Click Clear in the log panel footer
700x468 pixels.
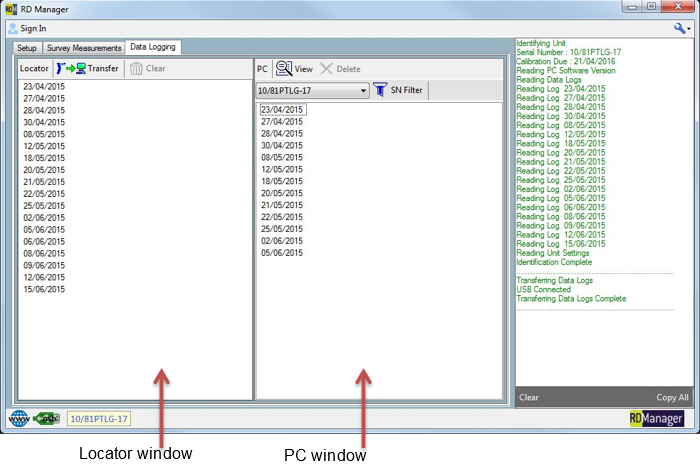tap(529, 397)
